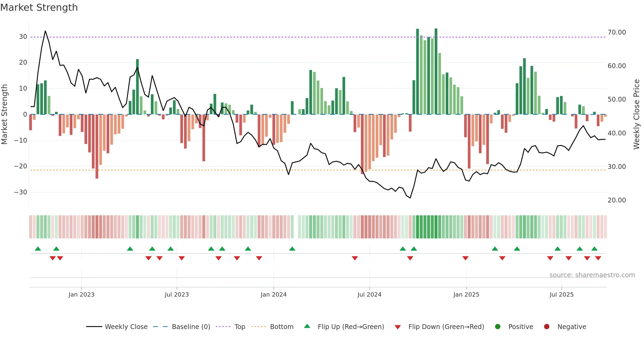Toggle the Baseline (0) legend entry
644x362 pixels.
point(182,327)
